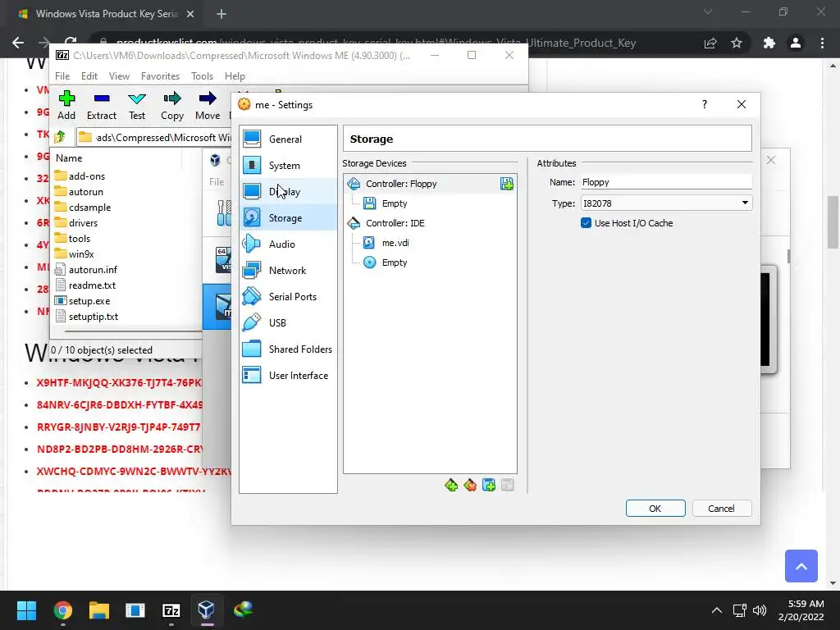Open General settings category
Screen dimensions: 840x630
pyautogui.click(x=288, y=139)
